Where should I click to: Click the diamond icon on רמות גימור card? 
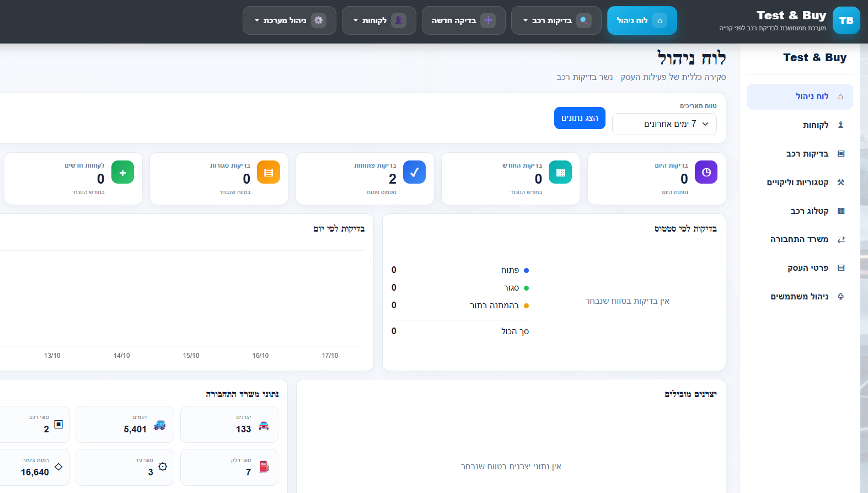[58, 467]
